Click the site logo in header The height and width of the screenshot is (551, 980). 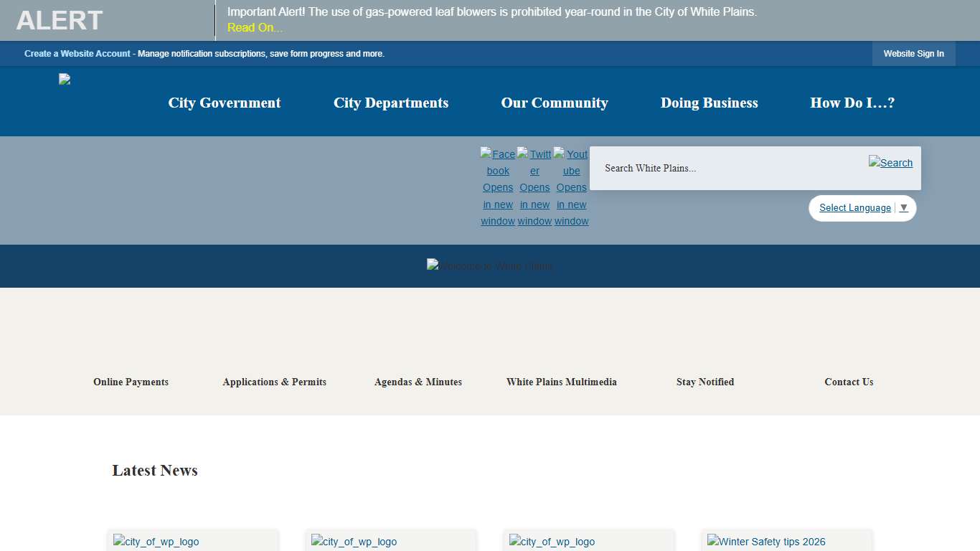[65, 80]
